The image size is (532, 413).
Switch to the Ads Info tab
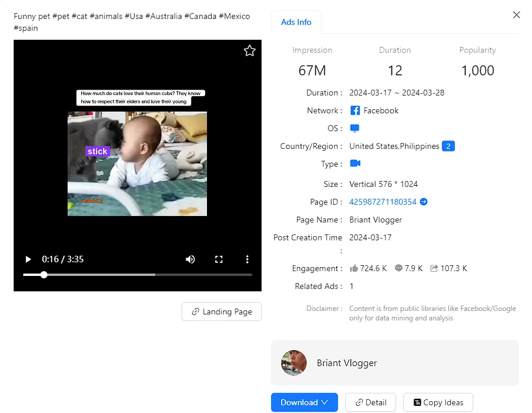point(296,22)
